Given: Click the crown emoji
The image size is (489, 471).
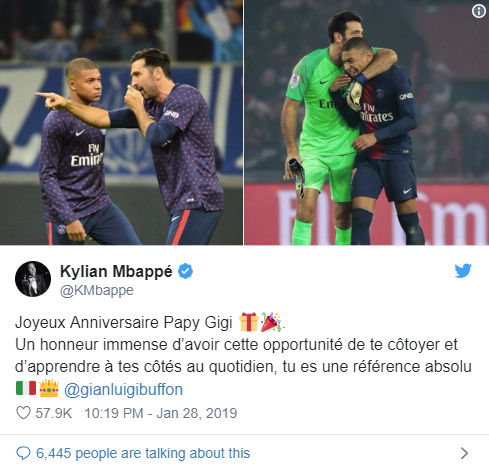Looking at the screenshot, I should (x=49, y=388).
